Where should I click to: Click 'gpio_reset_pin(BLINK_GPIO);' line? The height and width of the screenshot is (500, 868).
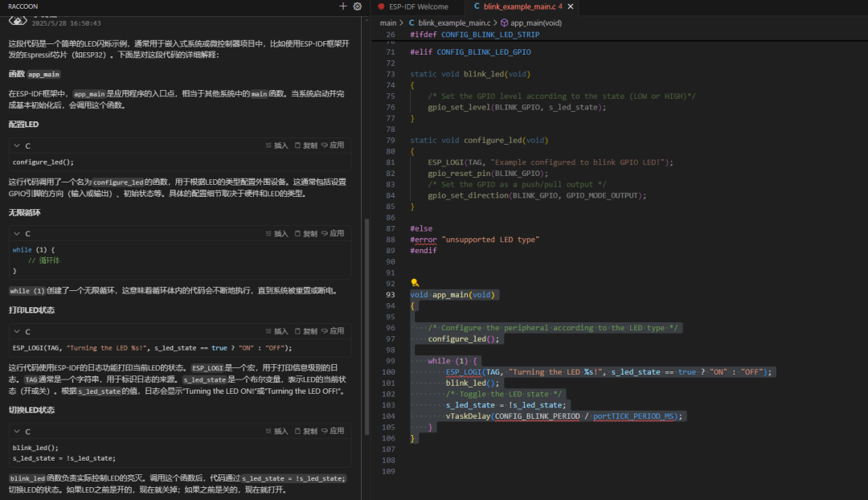click(488, 174)
